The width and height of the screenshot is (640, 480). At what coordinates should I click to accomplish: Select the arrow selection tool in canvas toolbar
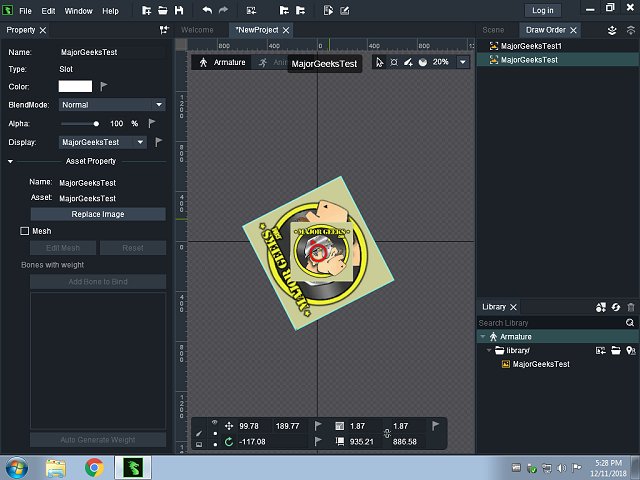click(x=380, y=62)
